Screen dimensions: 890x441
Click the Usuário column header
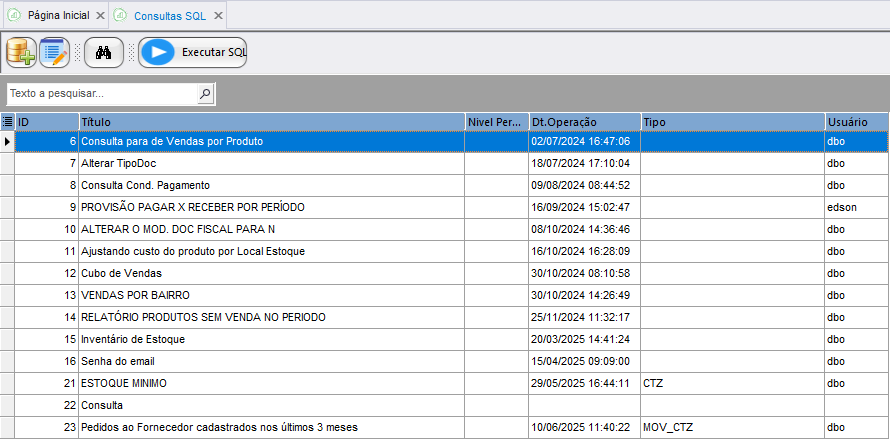855,121
